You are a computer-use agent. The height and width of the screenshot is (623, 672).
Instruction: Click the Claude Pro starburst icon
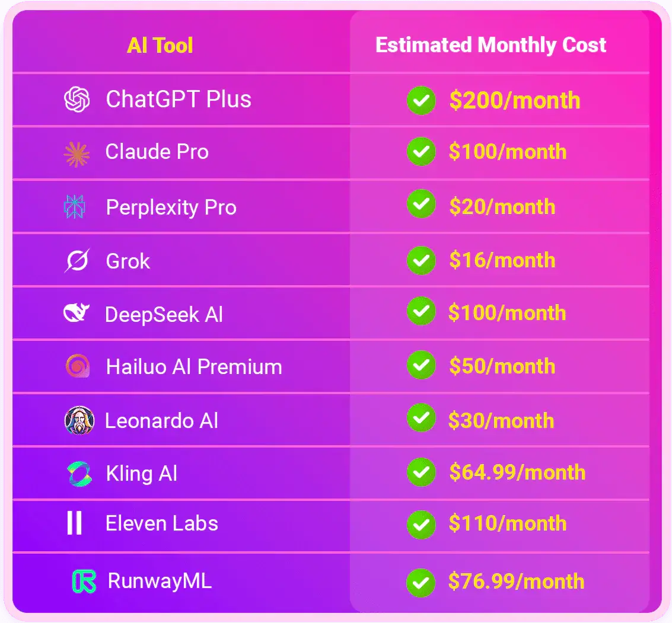tap(77, 154)
